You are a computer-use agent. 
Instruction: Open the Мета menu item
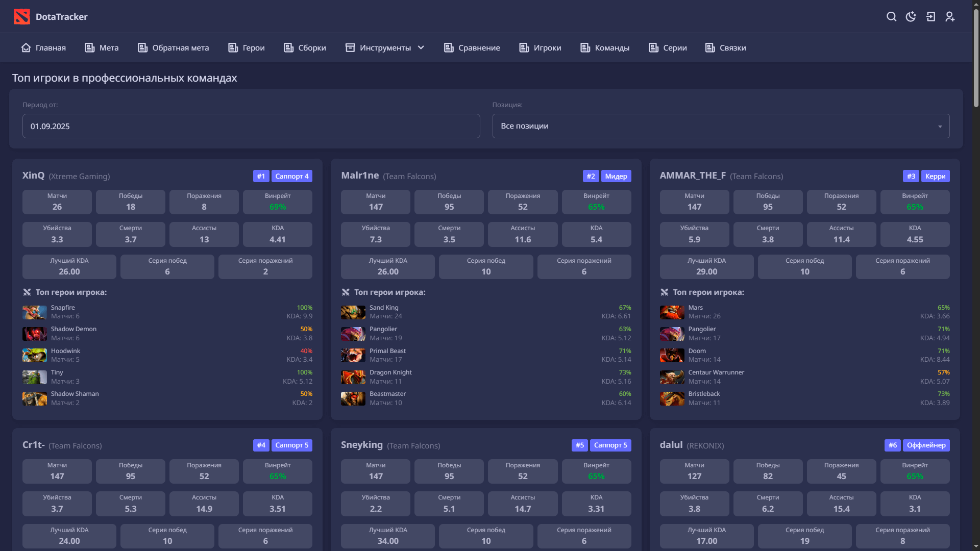102,47
